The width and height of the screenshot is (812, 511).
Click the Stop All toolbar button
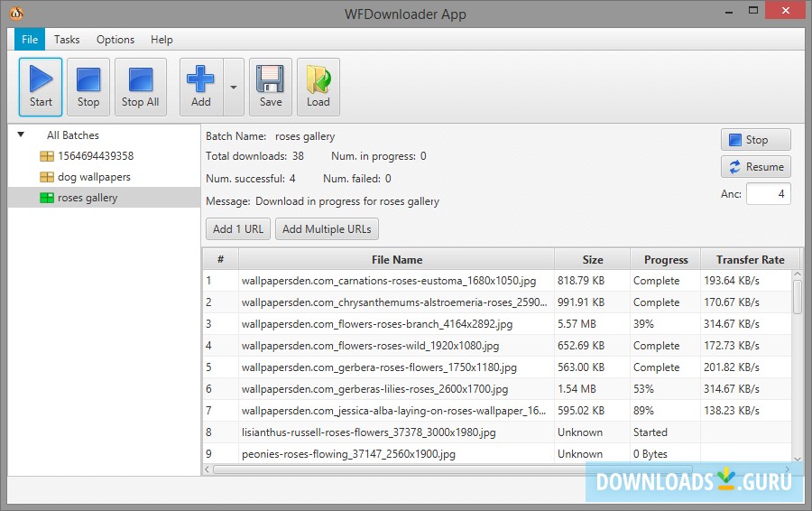tap(141, 87)
